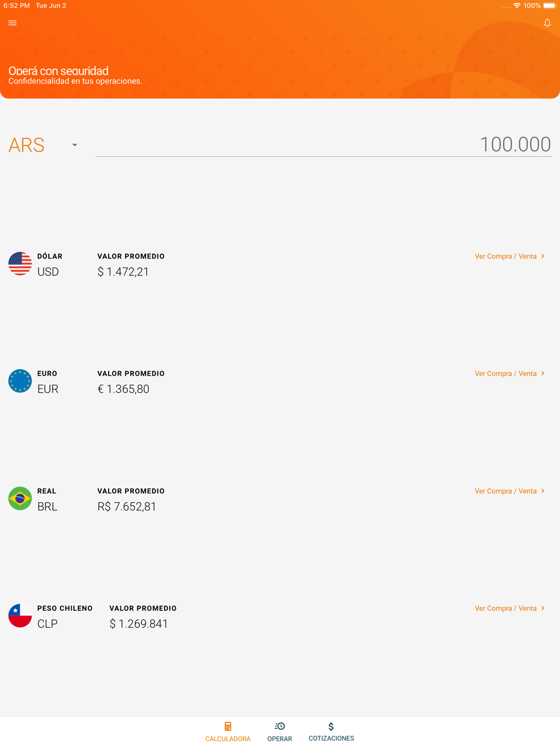The width and height of the screenshot is (560, 747).
Task: Select the Chile flag icon
Action: (20, 615)
